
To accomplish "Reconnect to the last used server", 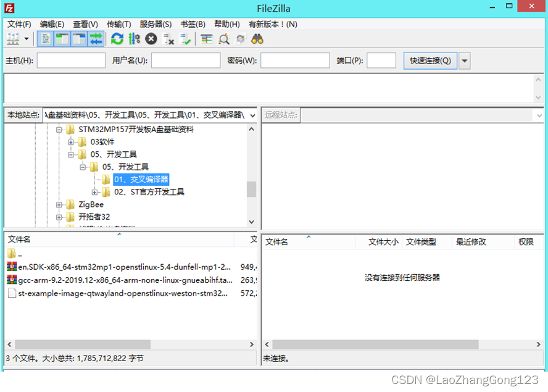I will click(x=185, y=39).
